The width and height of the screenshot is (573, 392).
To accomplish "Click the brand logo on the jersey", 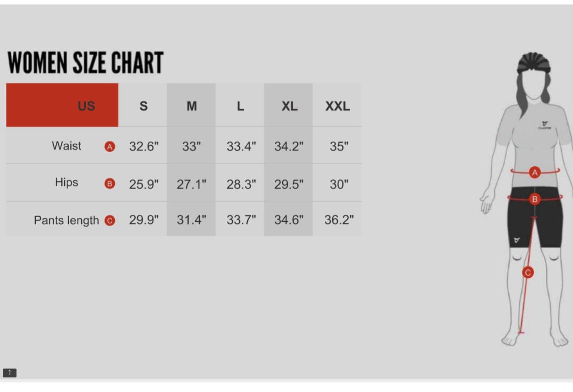I will [544, 125].
